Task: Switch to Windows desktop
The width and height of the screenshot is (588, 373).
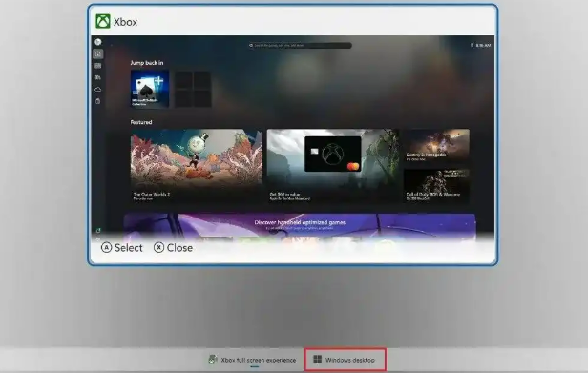Action: pyautogui.click(x=345, y=360)
